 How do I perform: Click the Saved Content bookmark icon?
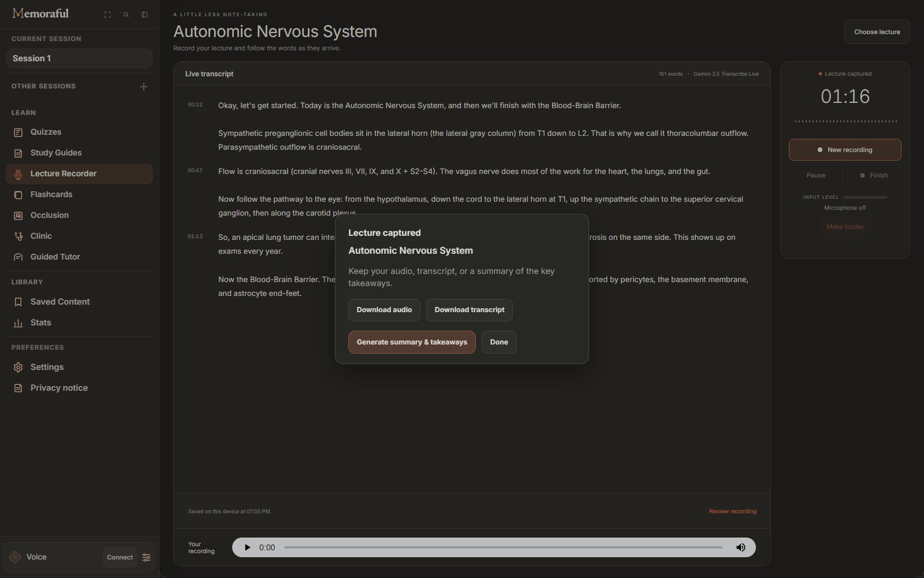[x=18, y=302]
